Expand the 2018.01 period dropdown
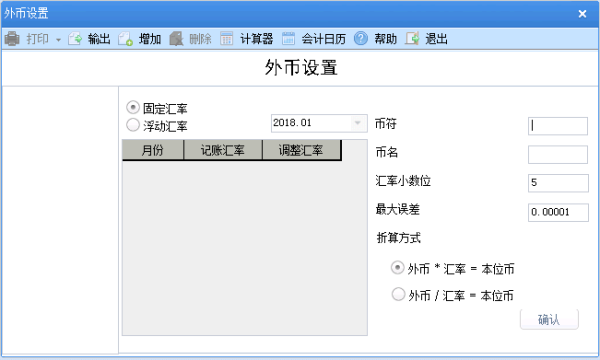The width and height of the screenshot is (600, 360). 358,123
